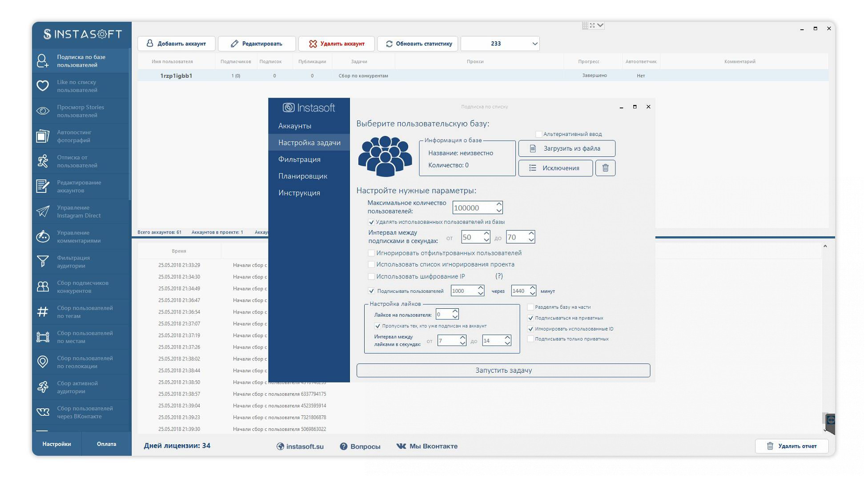The width and height of the screenshot is (868, 478).
Task: Open the Планировщик section
Action: coord(302,176)
